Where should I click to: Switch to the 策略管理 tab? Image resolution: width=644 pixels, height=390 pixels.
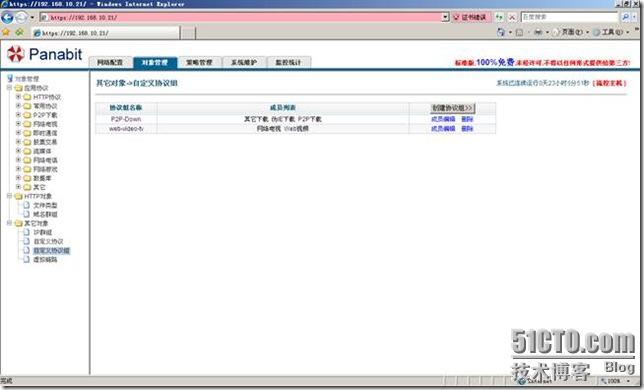(x=199, y=62)
